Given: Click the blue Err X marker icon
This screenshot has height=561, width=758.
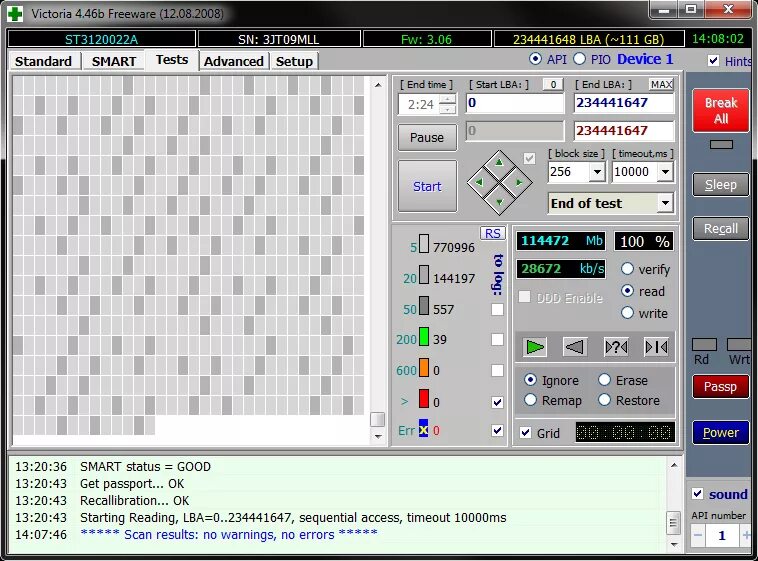Looking at the screenshot, I should [x=423, y=428].
